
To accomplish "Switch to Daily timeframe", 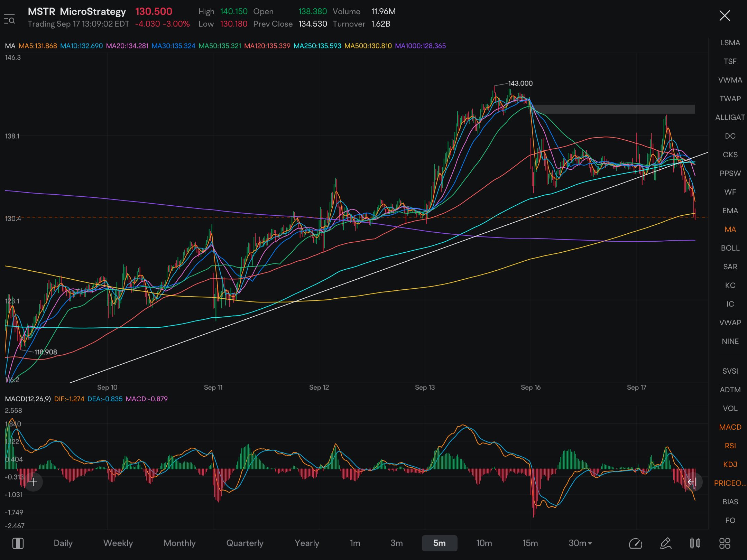I will [63, 543].
